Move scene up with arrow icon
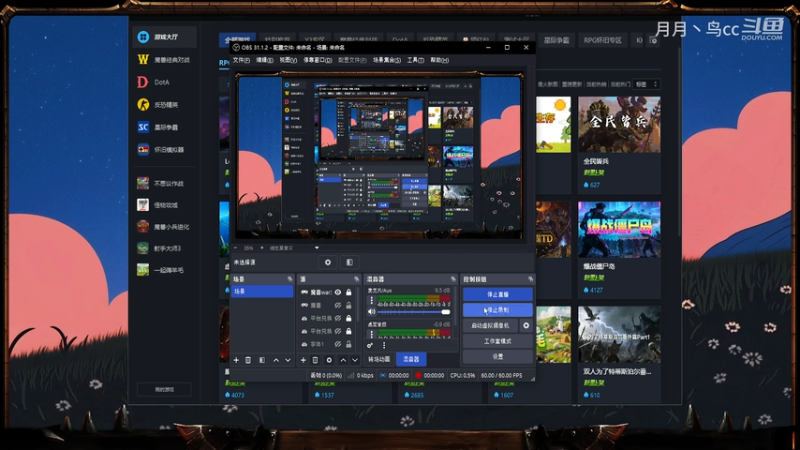 276,360
